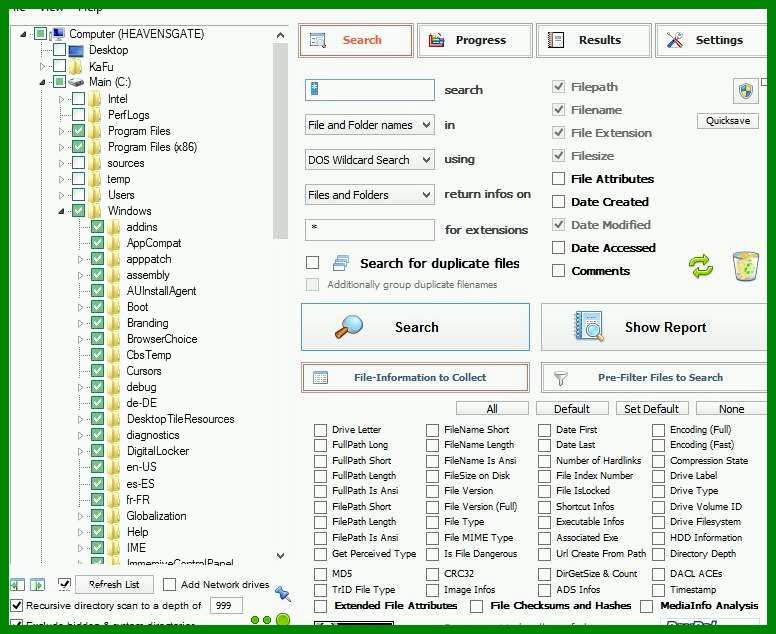Enable the MD5 checkbox
This screenshot has width=776, height=634.
320,574
